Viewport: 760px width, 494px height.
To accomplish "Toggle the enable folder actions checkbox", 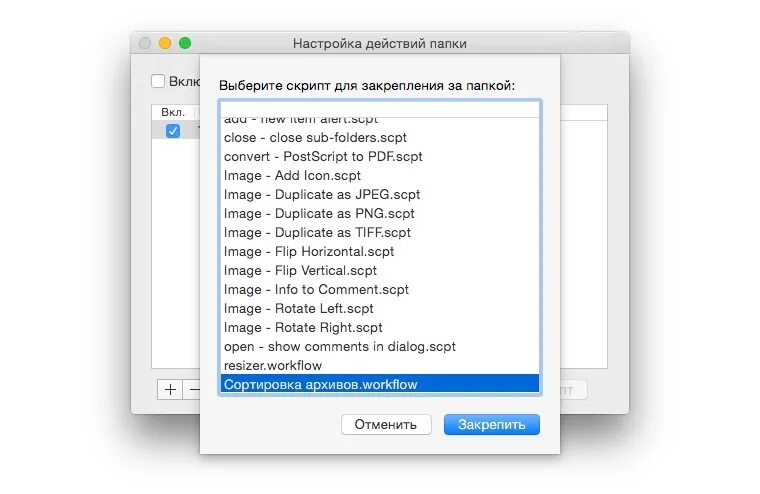I will 158,81.
